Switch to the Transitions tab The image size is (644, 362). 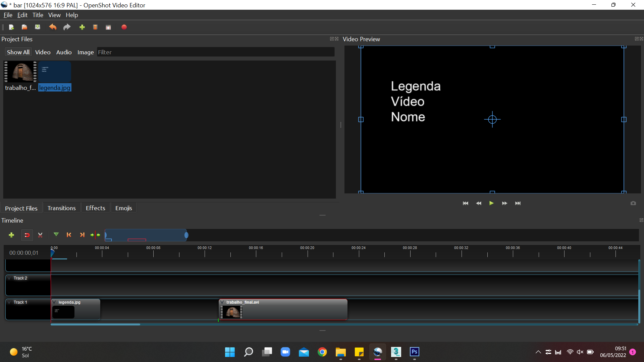[x=62, y=208]
